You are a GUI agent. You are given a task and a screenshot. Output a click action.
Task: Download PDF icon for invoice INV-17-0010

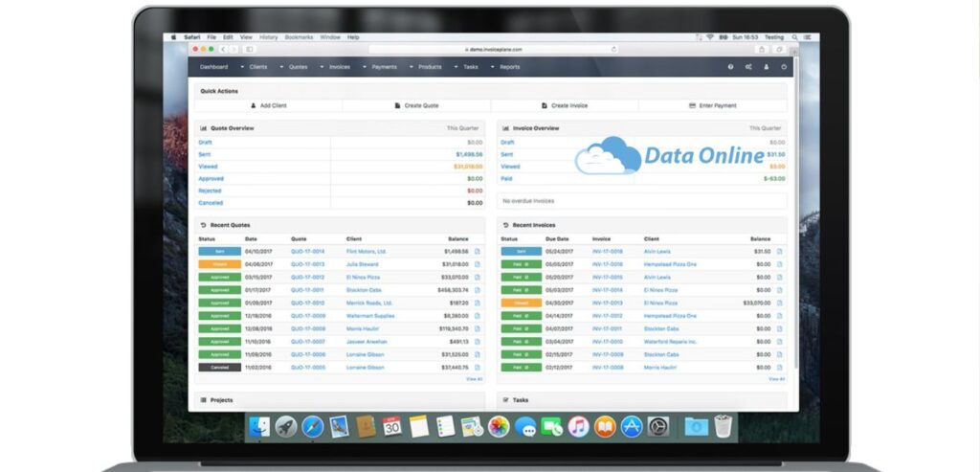[x=779, y=342]
